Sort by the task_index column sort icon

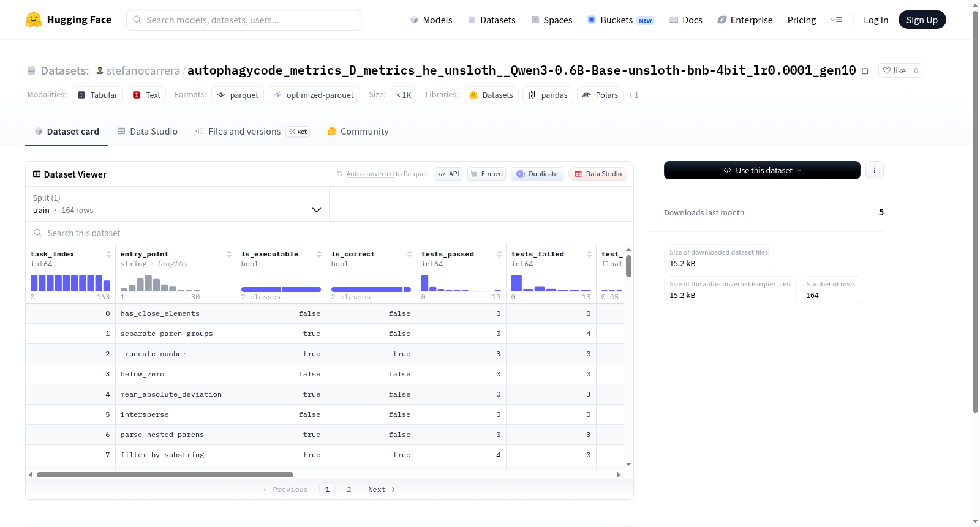(x=108, y=254)
